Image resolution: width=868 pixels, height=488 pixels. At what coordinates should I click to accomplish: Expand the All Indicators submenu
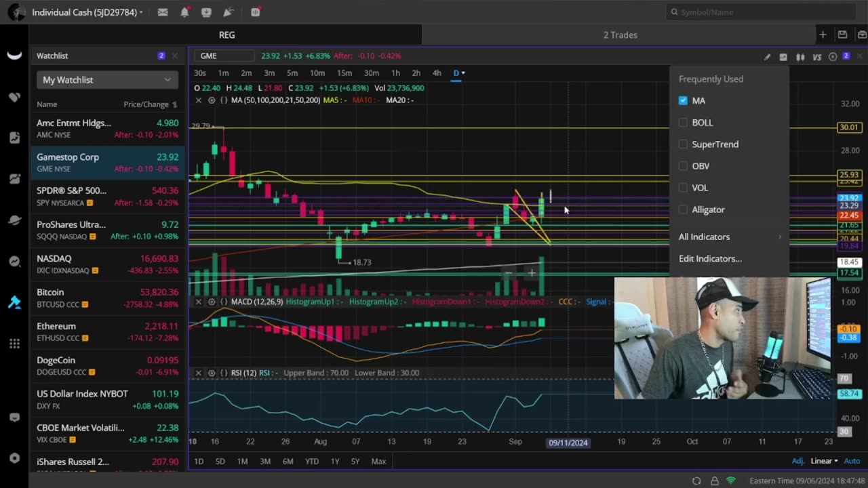coord(730,237)
